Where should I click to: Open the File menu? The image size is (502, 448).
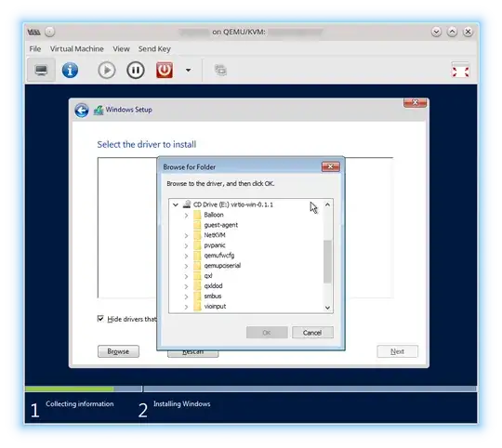point(35,49)
